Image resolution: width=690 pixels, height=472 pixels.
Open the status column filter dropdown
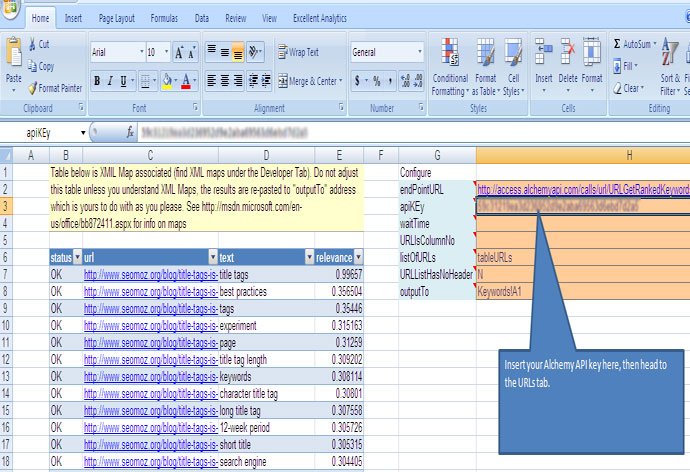point(77,257)
